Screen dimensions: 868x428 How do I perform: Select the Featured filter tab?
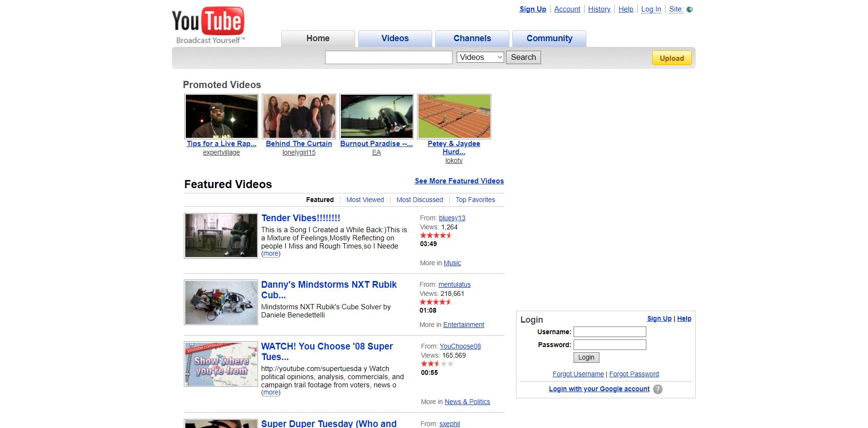coord(320,200)
